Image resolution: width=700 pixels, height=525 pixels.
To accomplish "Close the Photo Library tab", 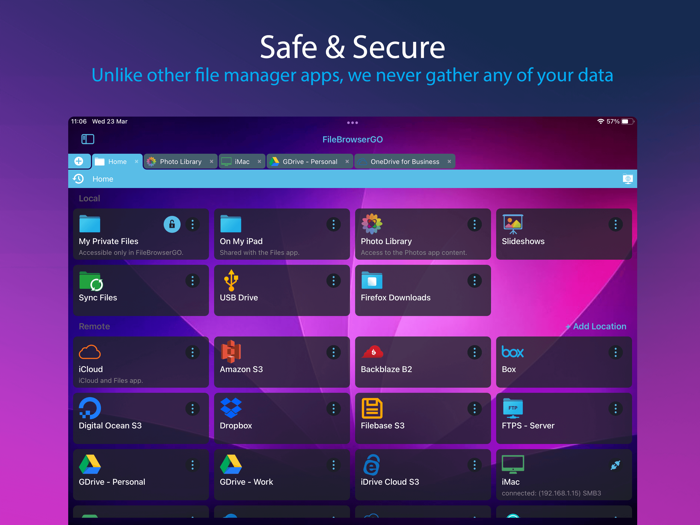I will click(x=212, y=162).
